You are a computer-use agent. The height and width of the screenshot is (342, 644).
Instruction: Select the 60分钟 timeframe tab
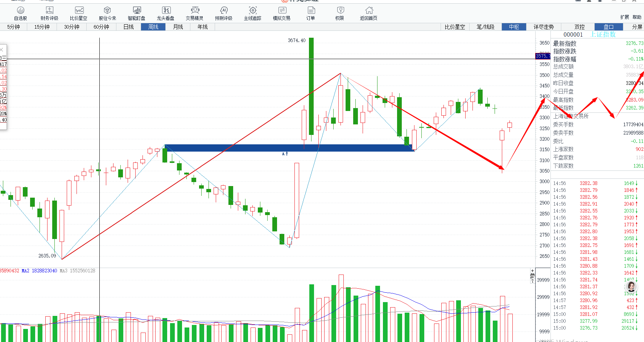(101, 27)
